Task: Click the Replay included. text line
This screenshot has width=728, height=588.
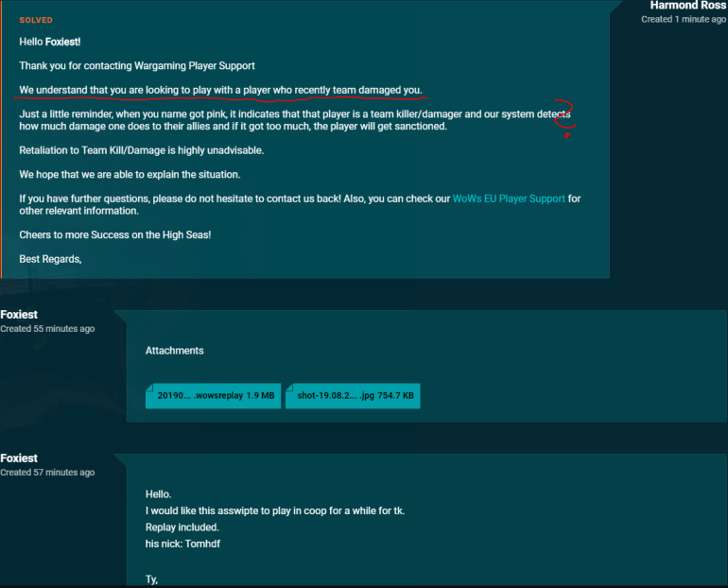Action: (x=182, y=527)
